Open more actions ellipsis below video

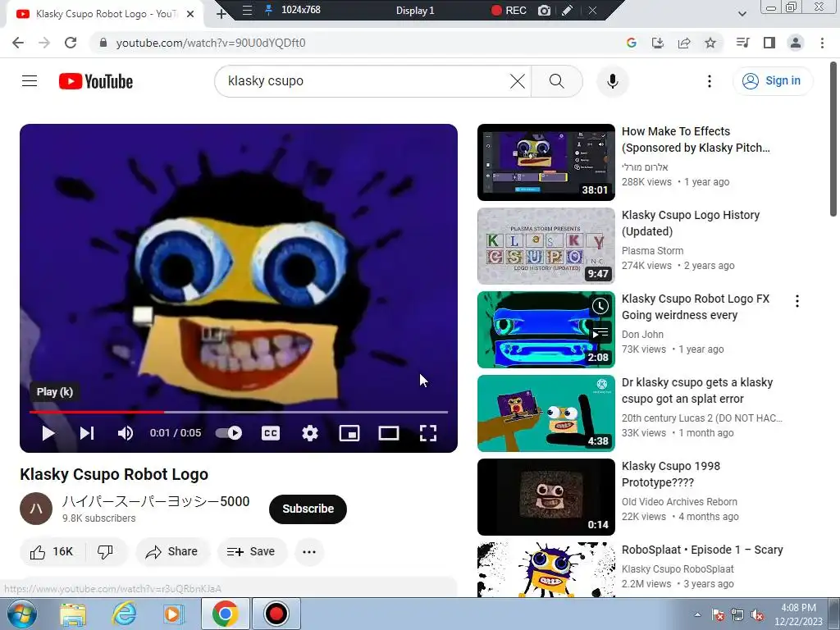[x=309, y=552]
